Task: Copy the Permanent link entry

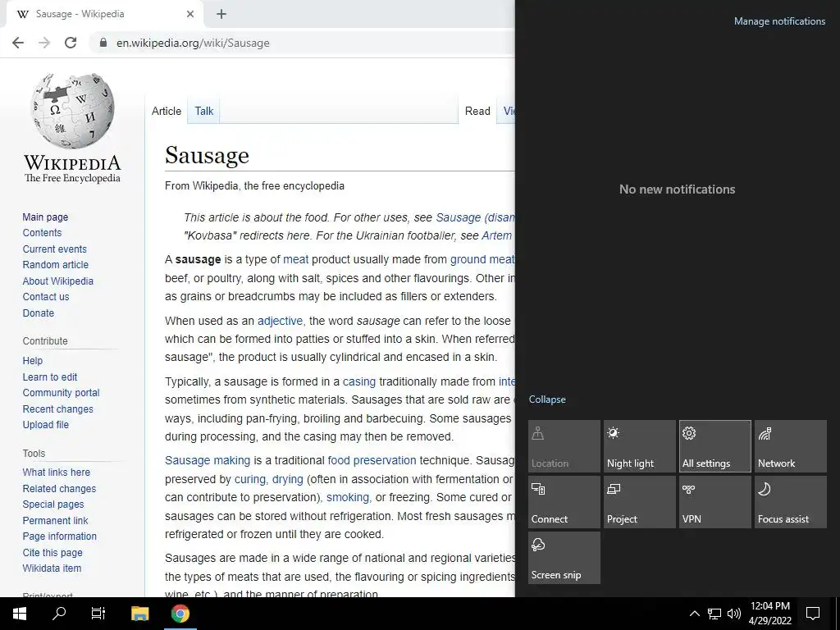Action: pos(55,521)
